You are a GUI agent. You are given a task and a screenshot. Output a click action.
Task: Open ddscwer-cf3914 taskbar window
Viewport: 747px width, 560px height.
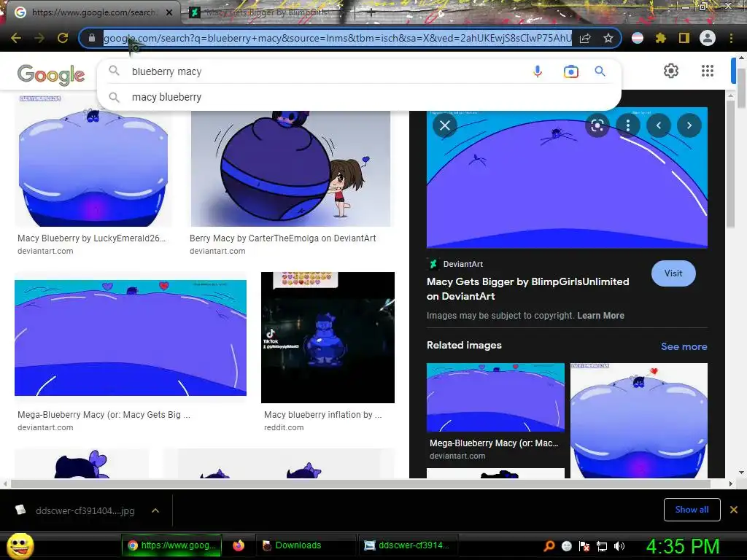pos(407,545)
